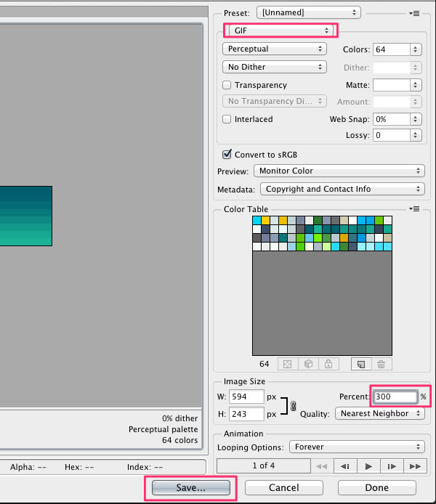Click the "Perceptual palette" preview info text
436x504 pixels.
click(163, 429)
